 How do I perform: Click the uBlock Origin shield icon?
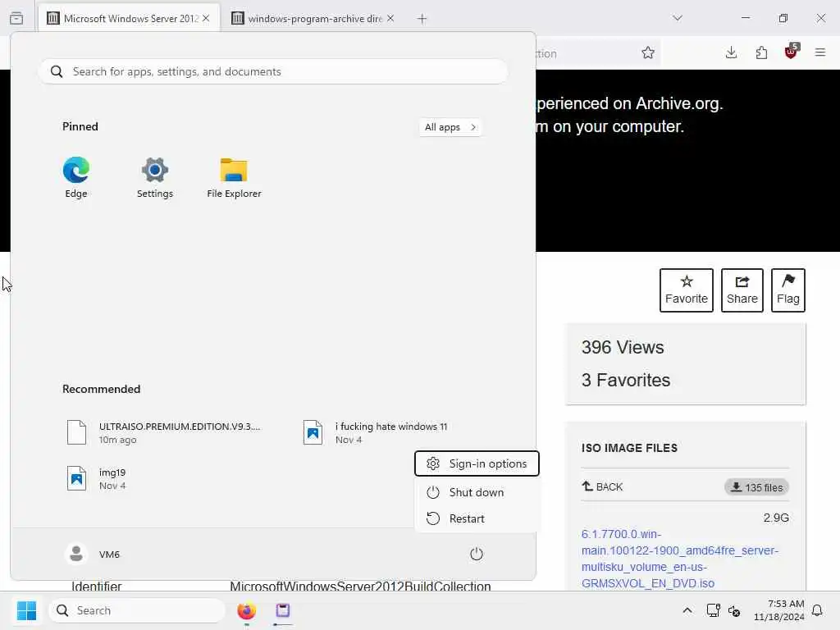point(792,52)
